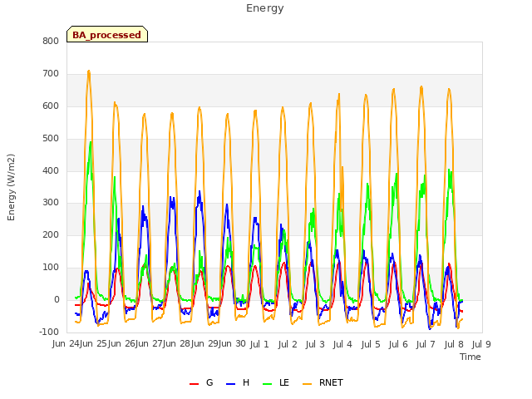Click the highest RNET peak above 700
Screen dimensions: 532x399
[x=89, y=71]
